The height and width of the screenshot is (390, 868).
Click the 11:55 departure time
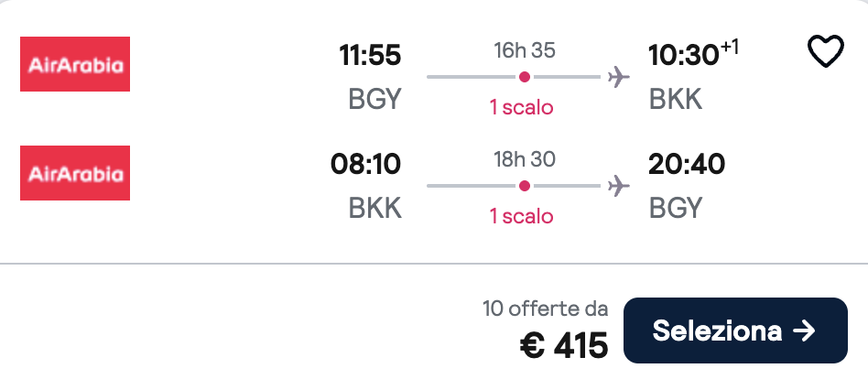point(370,56)
